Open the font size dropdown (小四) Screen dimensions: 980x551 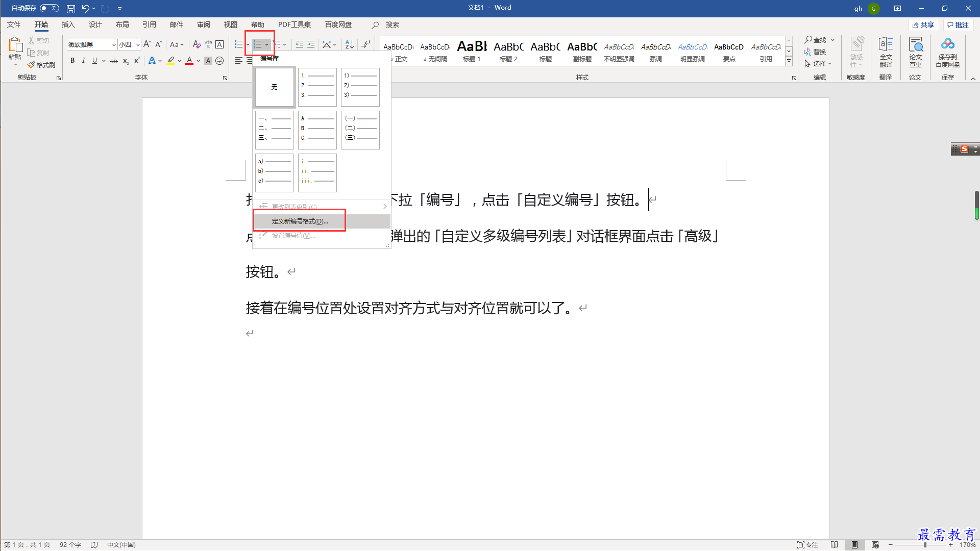coord(137,45)
